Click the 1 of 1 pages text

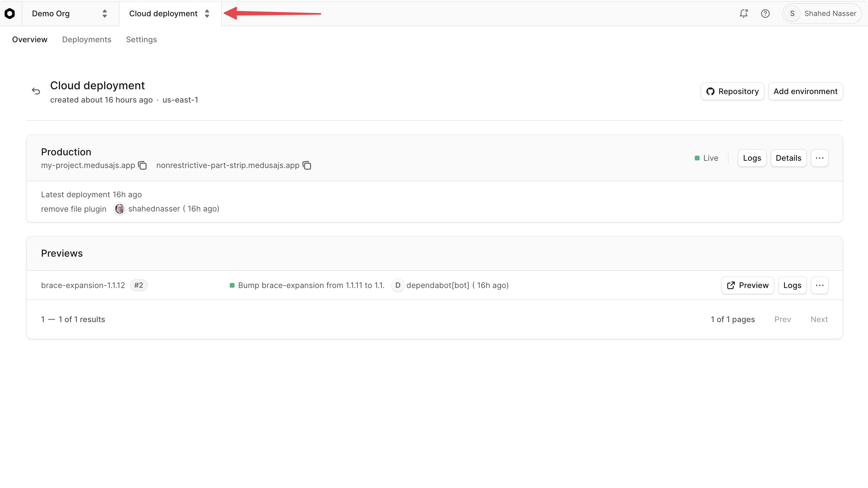[732, 319]
